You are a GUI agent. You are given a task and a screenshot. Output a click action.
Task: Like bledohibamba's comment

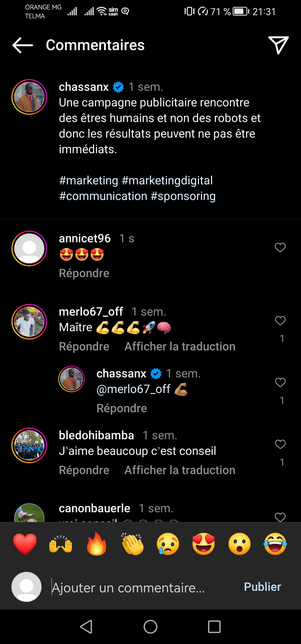coord(280,444)
